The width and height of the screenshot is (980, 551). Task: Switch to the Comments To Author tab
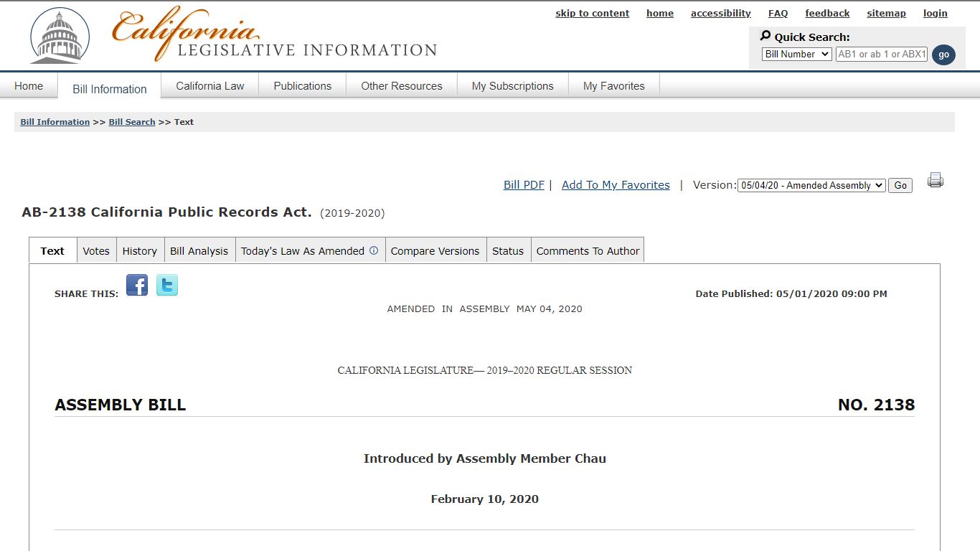pos(588,250)
